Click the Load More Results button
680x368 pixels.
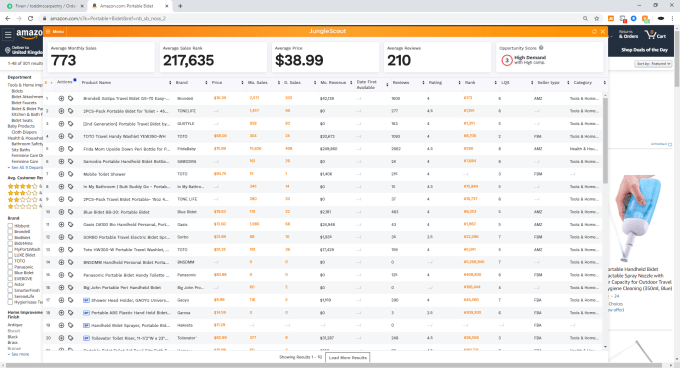[347, 358]
